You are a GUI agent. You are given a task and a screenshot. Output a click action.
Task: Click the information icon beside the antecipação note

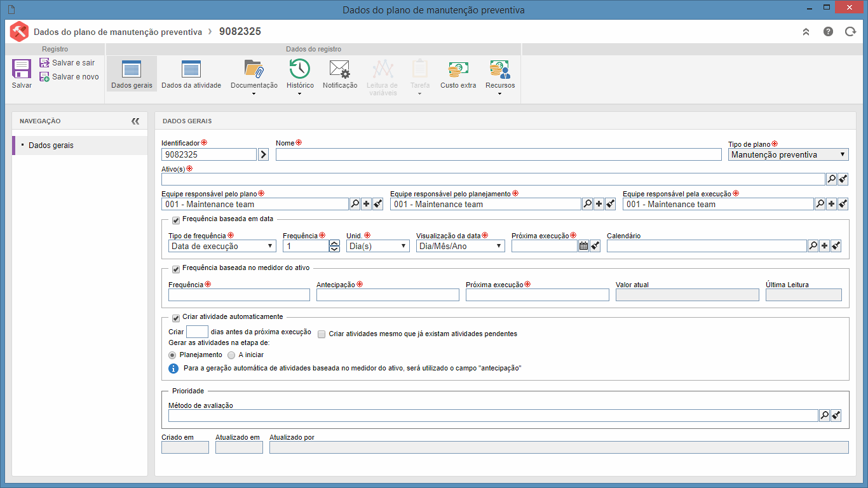(173, 369)
